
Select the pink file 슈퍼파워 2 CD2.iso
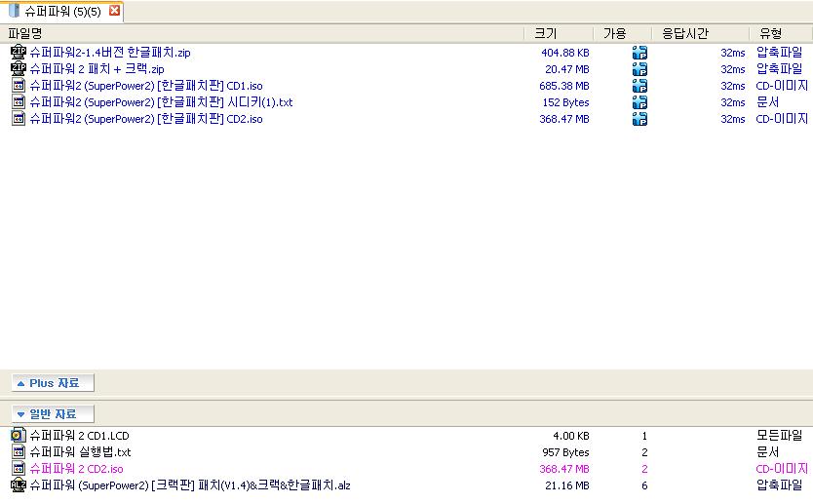77,469
